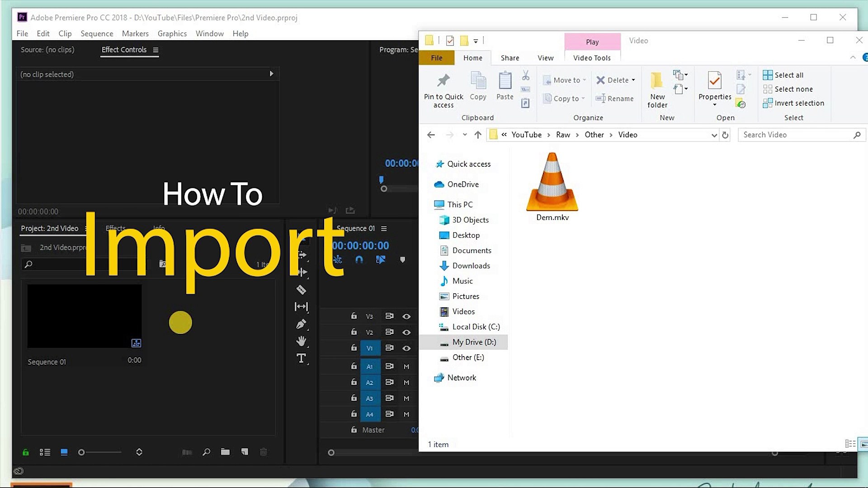
Task: Toggle V3 track visibility eye
Action: tap(406, 316)
